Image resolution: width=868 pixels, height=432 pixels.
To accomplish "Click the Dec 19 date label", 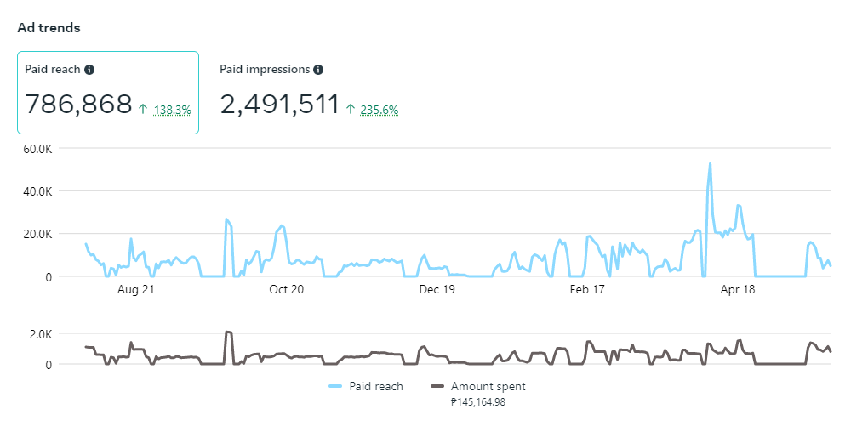I will pos(437,290).
